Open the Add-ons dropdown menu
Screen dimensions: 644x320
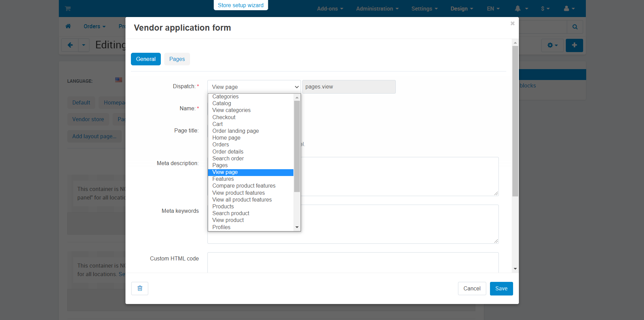[x=330, y=9]
